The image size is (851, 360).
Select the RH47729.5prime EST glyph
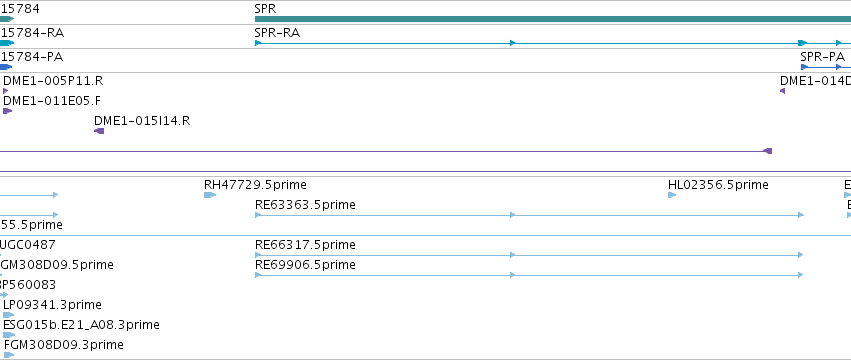click(x=210, y=195)
